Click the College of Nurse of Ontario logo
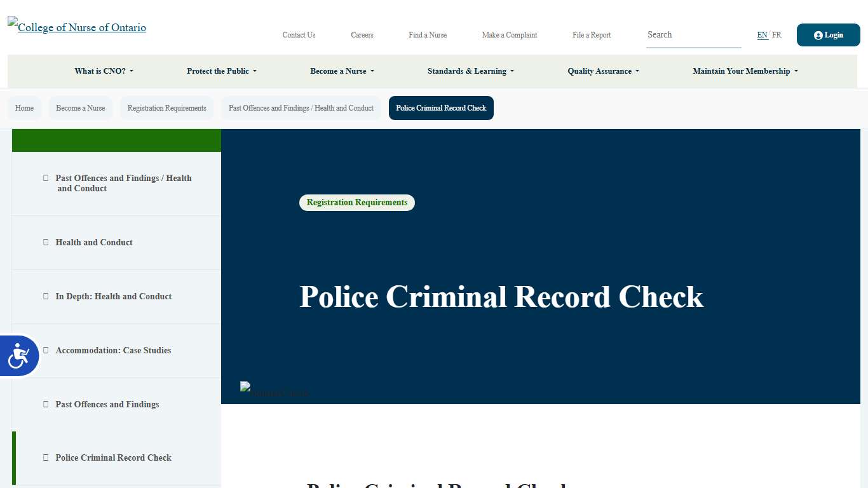Screen dimensions: 868x488 coord(76,27)
